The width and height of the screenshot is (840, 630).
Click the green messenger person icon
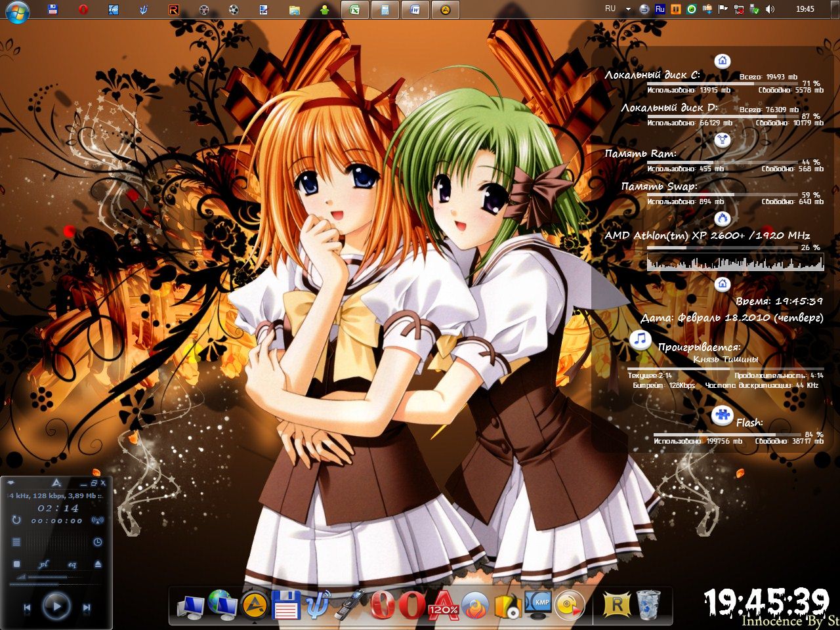324,9
